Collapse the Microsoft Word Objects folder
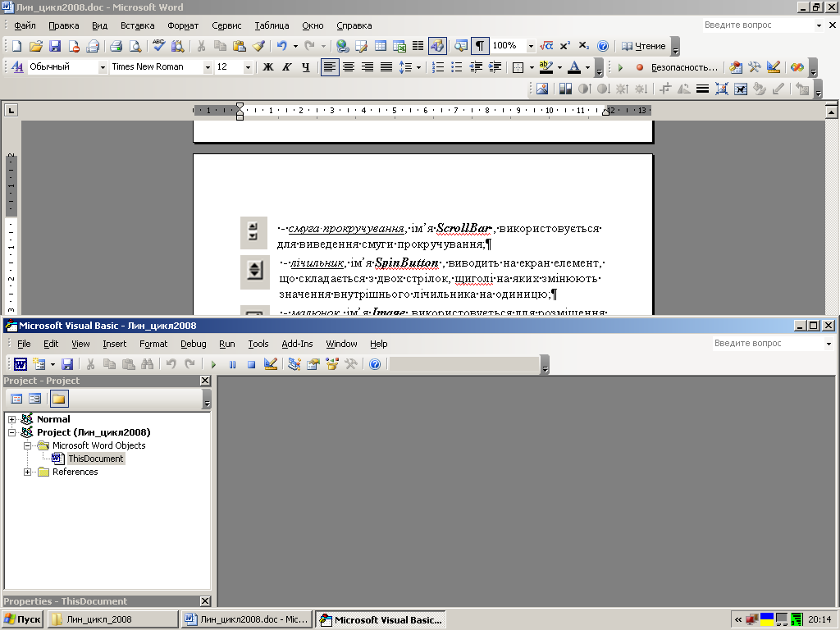840x630 pixels. click(x=27, y=445)
